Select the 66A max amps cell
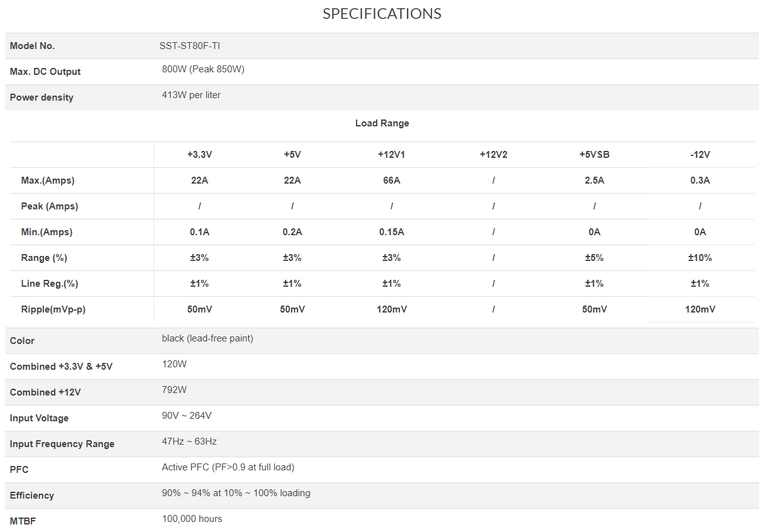Viewport: 759px width, 532px height. 391,180
